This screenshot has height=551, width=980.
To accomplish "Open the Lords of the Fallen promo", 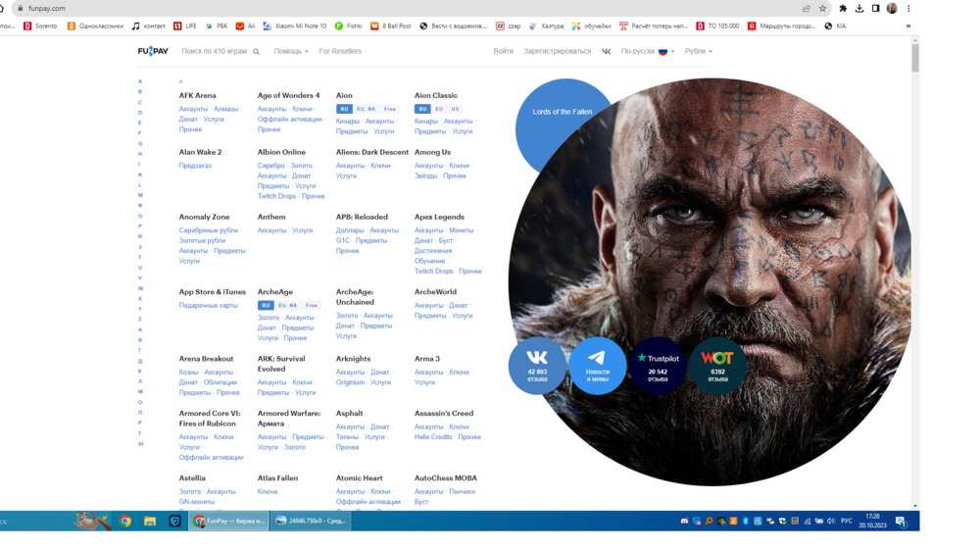I will [x=562, y=112].
